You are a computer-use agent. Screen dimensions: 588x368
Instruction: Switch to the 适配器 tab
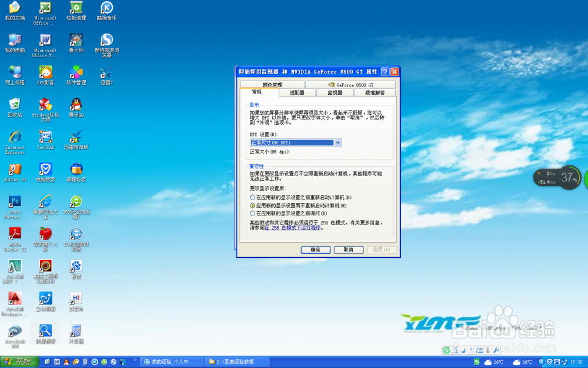pyautogui.click(x=297, y=92)
